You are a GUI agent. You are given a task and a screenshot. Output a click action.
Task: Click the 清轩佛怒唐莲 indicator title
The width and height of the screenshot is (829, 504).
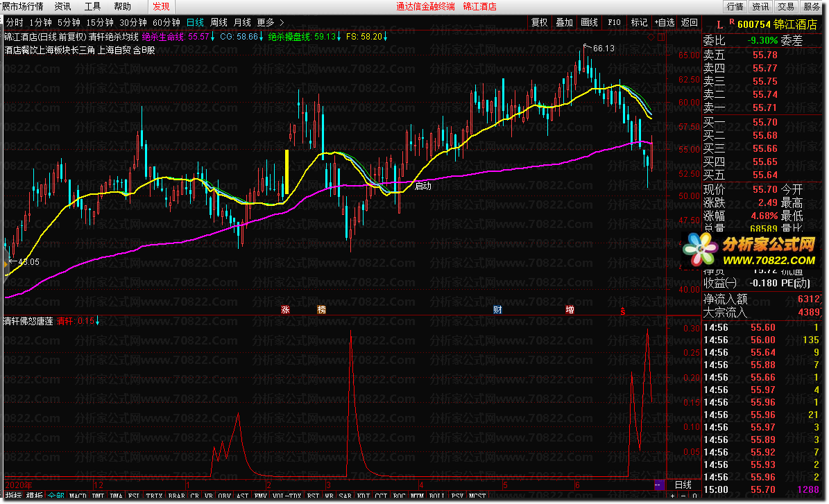[x=28, y=321]
